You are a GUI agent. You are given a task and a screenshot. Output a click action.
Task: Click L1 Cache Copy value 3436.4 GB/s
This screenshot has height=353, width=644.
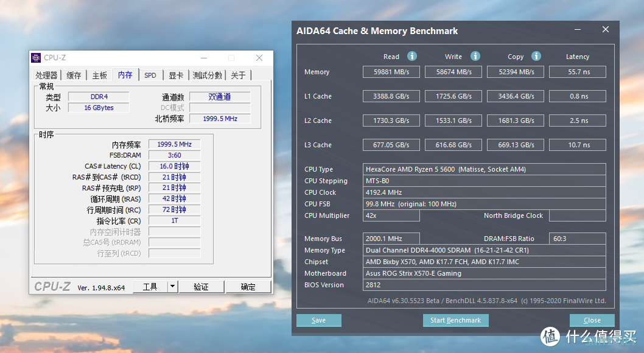coord(516,96)
